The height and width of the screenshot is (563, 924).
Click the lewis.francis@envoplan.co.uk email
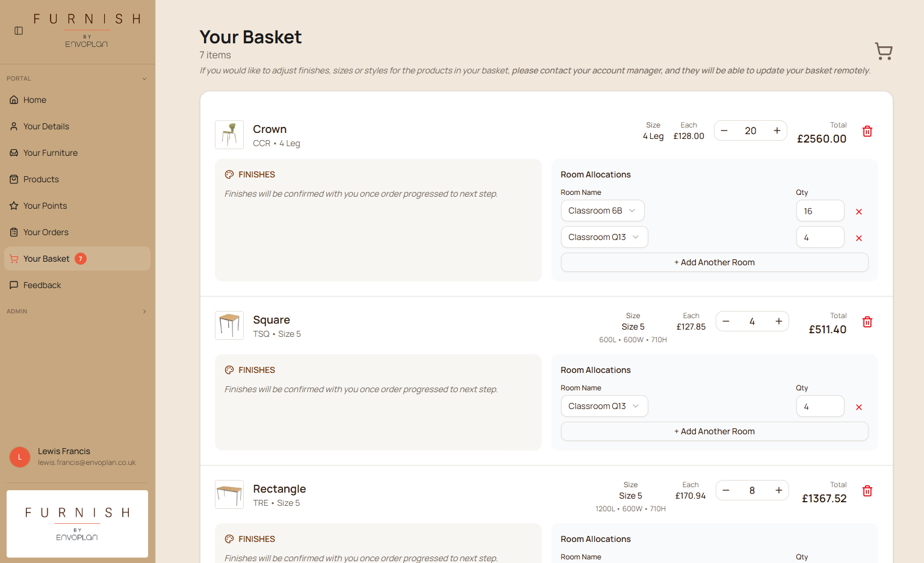[87, 463]
